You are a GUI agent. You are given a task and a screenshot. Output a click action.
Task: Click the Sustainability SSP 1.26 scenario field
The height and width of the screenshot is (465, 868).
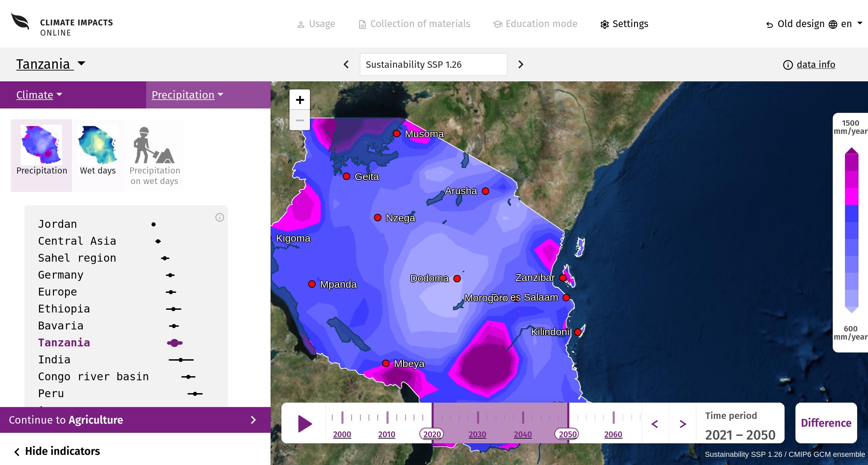click(433, 64)
